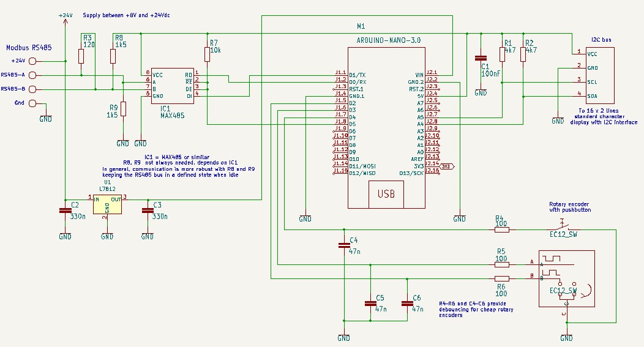Select the R3 120 ohm resistor symbol
The image size is (644, 347).
pyautogui.click(x=81, y=56)
